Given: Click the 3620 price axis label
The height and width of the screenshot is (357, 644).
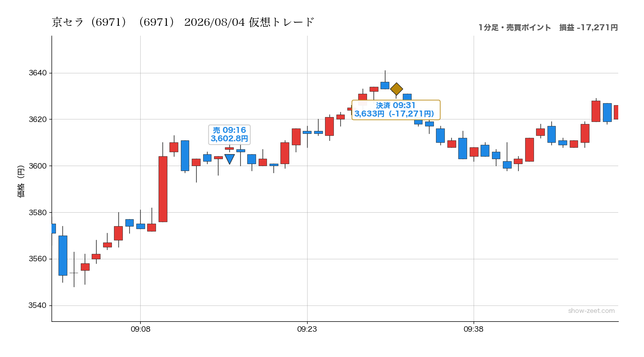Looking at the screenshot, I should click(x=38, y=119).
